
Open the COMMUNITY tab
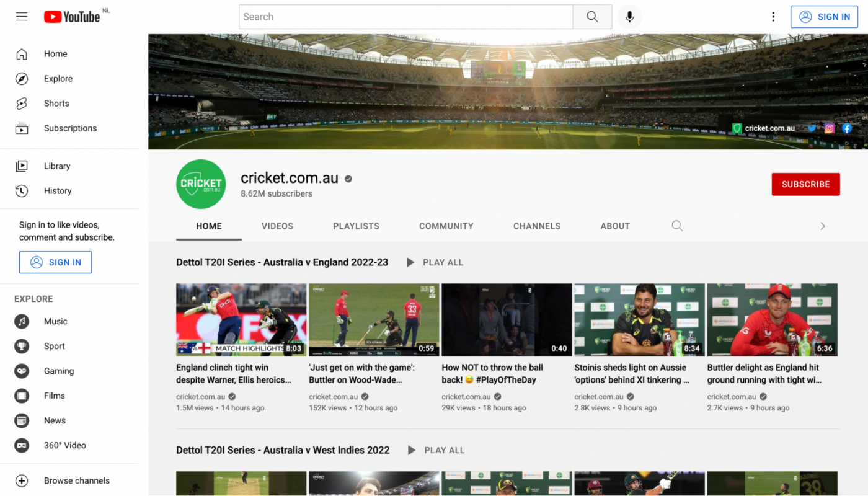point(446,226)
